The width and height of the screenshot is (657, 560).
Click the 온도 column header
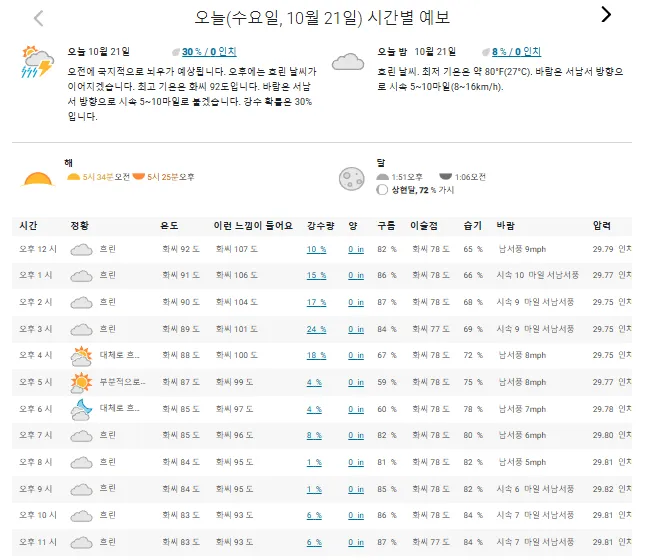(x=169, y=226)
